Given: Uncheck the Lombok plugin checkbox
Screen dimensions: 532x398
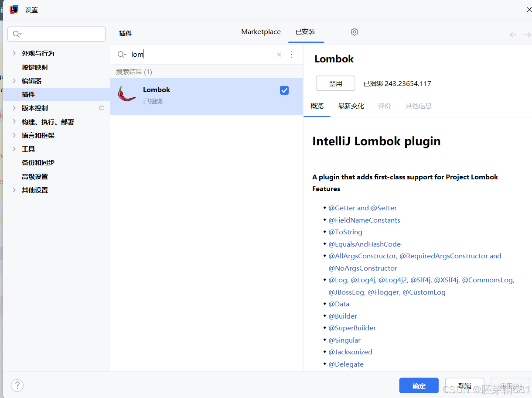Looking at the screenshot, I should pyautogui.click(x=284, y=90).
